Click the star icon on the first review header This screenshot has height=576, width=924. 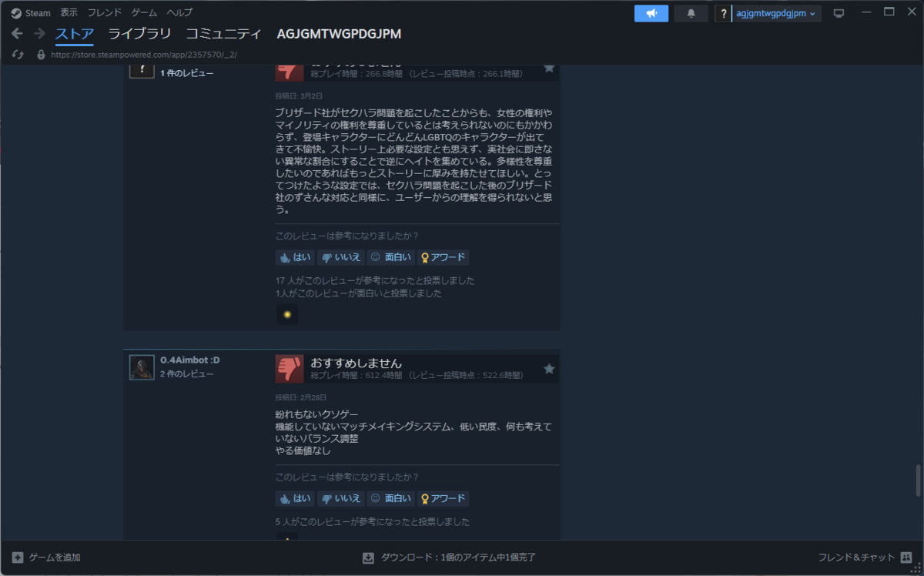click(x=549, y=68)
